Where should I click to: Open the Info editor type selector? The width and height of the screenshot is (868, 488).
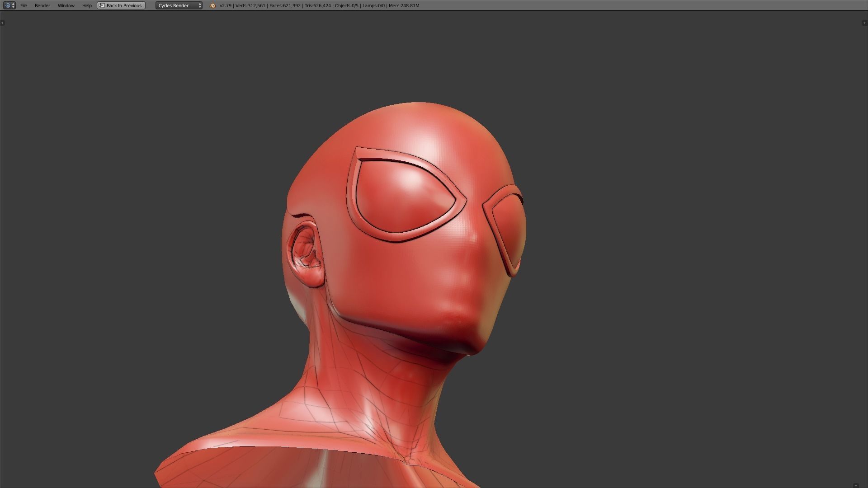pos(9,5)
